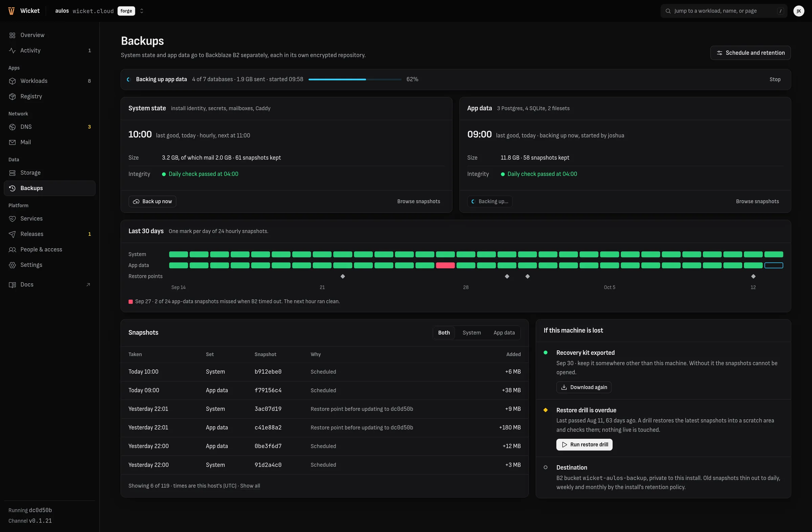The image size is (812, 532).
Task: Open the Activity pulse icon
Action: (x=12, y=50)
